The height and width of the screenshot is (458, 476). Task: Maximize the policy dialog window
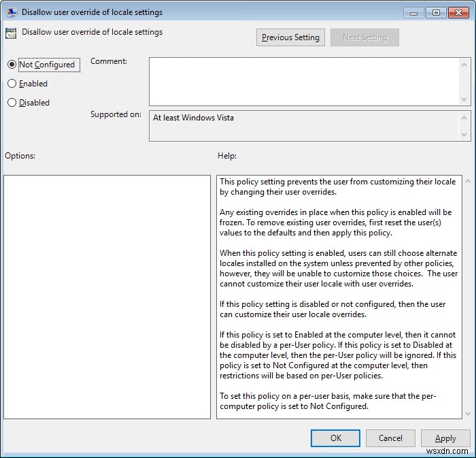tap(436, 13)
